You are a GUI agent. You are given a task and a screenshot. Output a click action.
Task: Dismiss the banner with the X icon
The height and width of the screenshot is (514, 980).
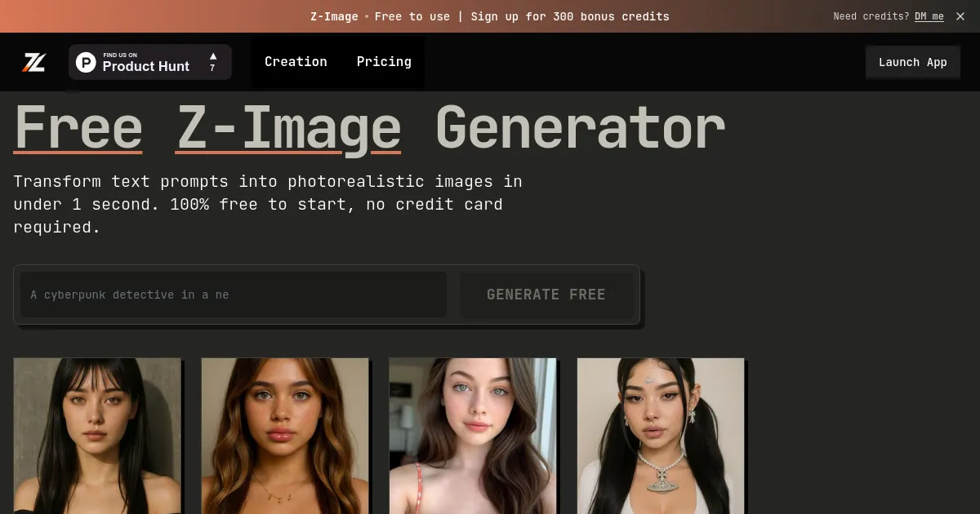coord(960,16)
